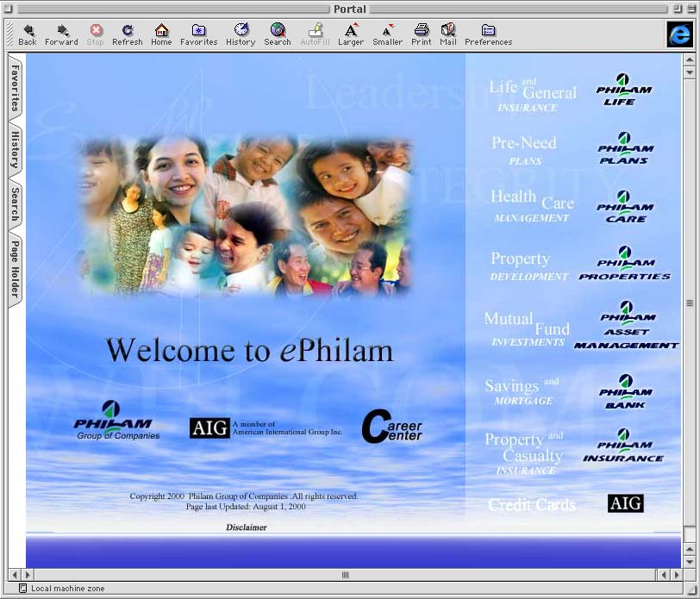700x599 pixels.
Task: Open the Credit Cards link
Action: coord(532,504)
